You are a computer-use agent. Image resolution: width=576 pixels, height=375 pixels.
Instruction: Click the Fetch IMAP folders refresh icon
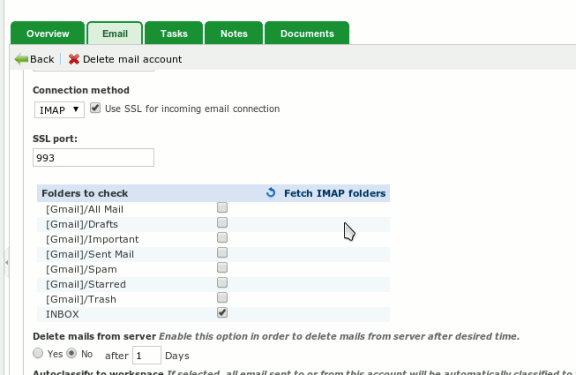271,192
